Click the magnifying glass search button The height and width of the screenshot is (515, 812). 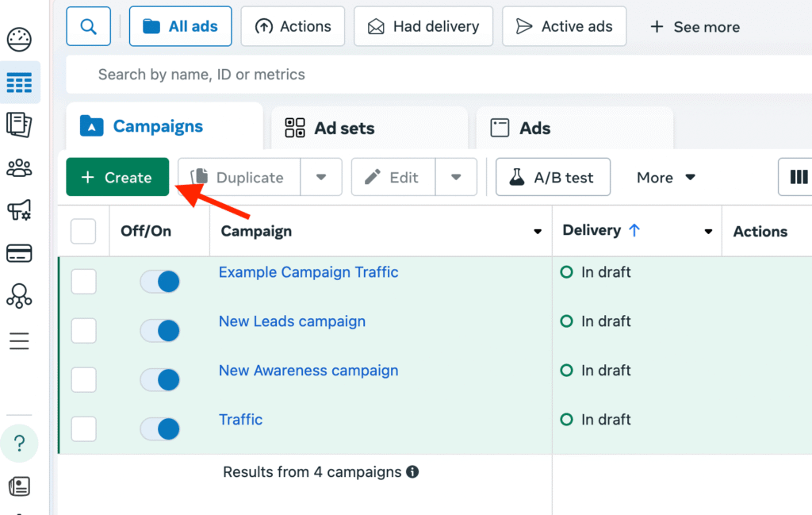(89, 26)
